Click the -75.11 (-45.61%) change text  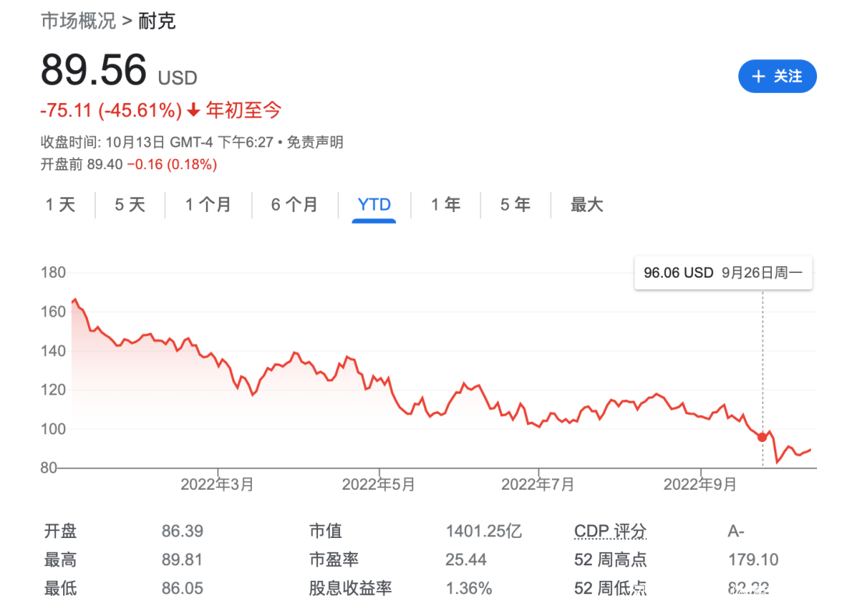111,111
